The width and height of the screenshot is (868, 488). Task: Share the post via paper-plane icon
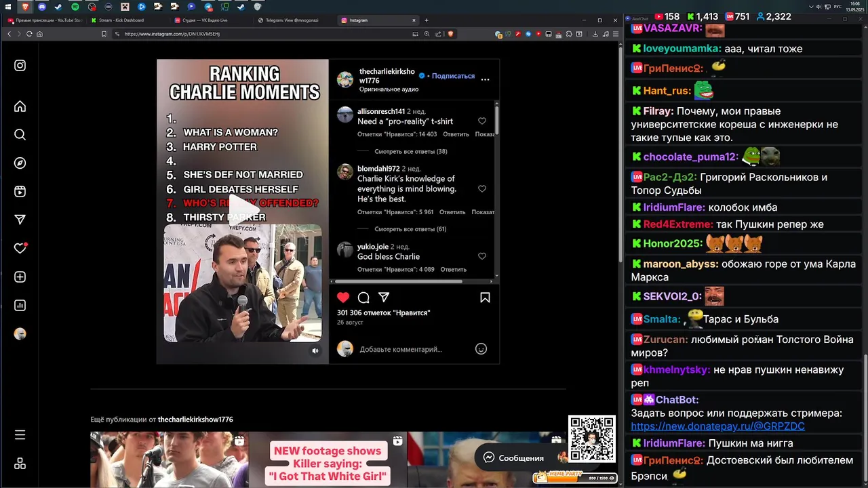(384, 298)
